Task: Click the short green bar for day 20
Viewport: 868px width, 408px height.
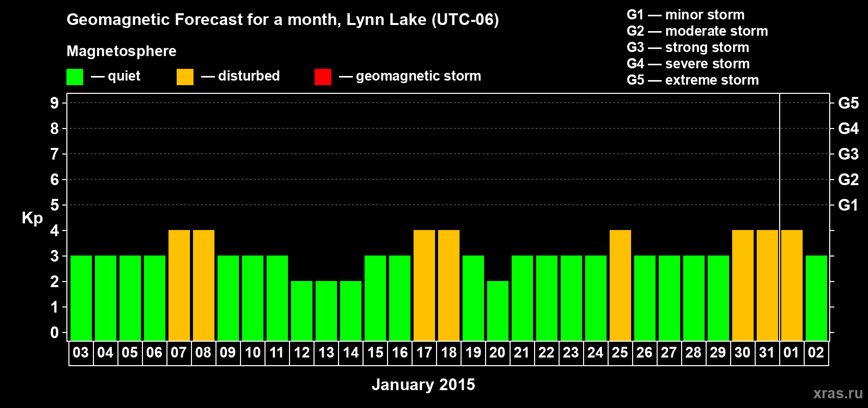Action: [498, 311]
